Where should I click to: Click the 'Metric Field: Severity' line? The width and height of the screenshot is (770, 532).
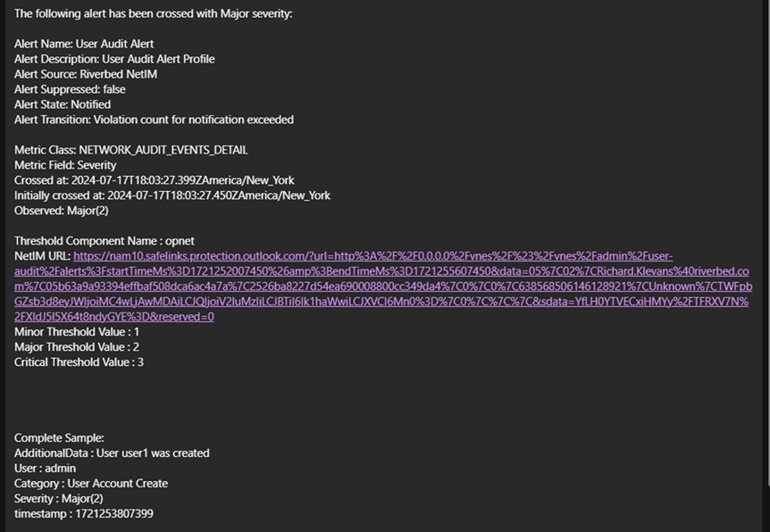pos(65,165)
